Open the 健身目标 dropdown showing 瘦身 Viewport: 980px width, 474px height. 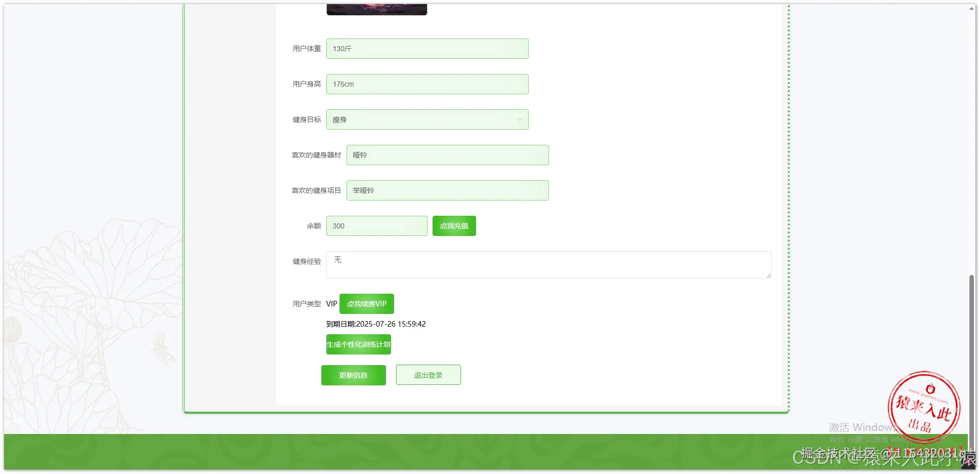coord(427,120)
